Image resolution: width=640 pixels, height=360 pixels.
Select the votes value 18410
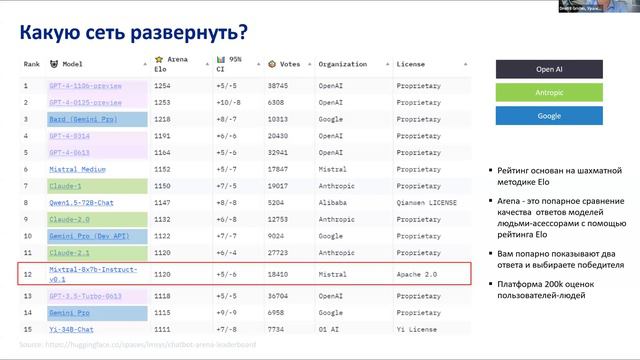[x=278, y=274]
